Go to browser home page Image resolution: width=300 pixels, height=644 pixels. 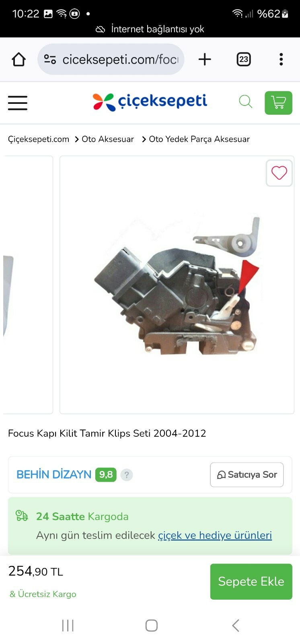click(x=19, y=60)
